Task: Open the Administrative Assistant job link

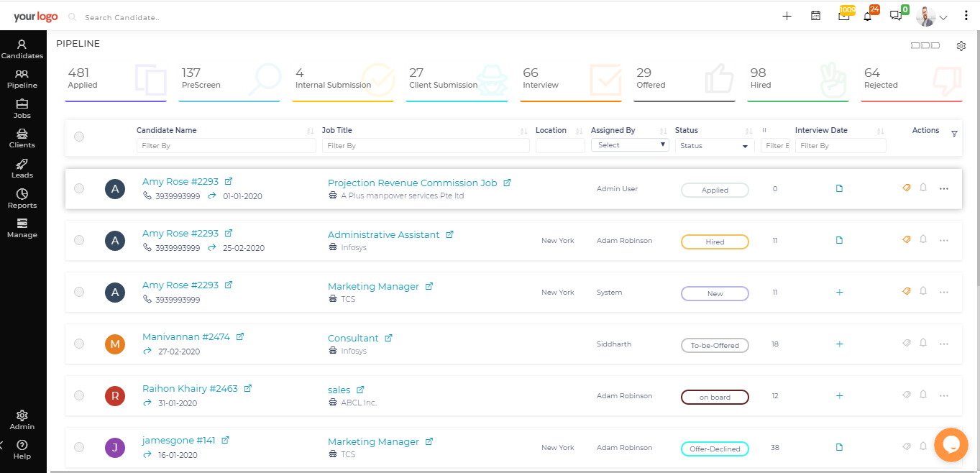Action: point(383,234)
